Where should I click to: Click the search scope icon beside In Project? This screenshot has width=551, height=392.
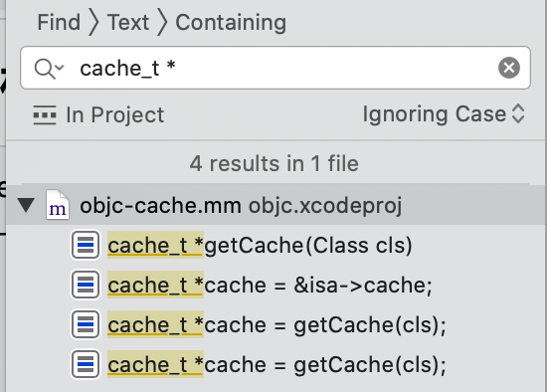pyautogui.click(x=45, y=115)
